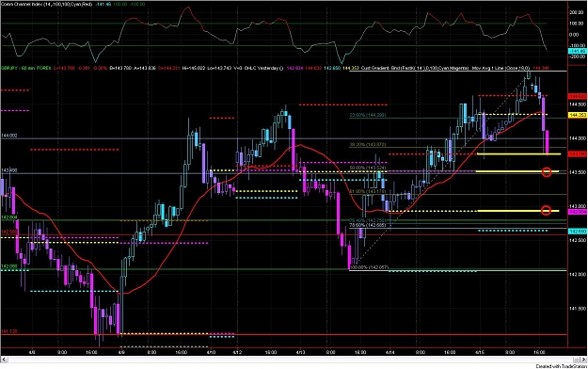Click the 4/8 date on the time axis

click(x=32, y=352)
